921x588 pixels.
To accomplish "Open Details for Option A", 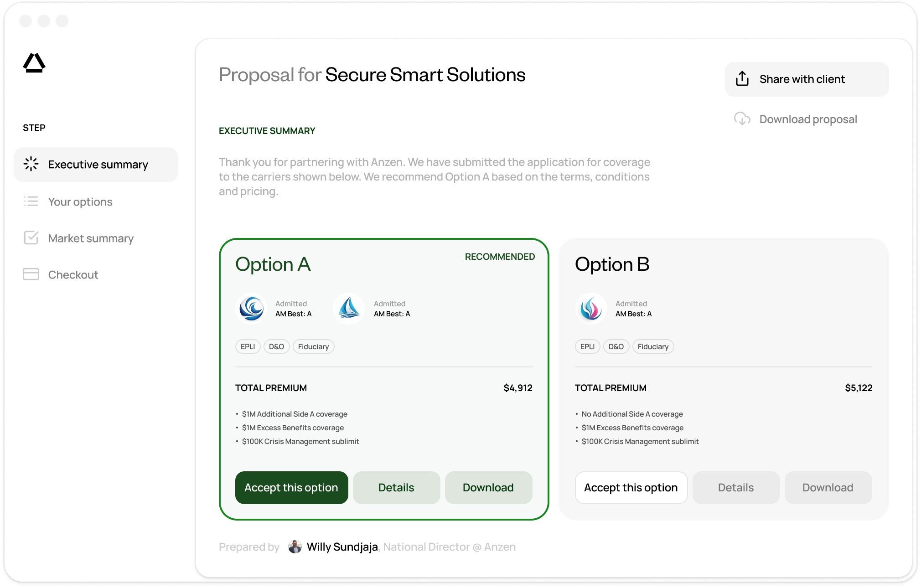I will tap(396, 487).
